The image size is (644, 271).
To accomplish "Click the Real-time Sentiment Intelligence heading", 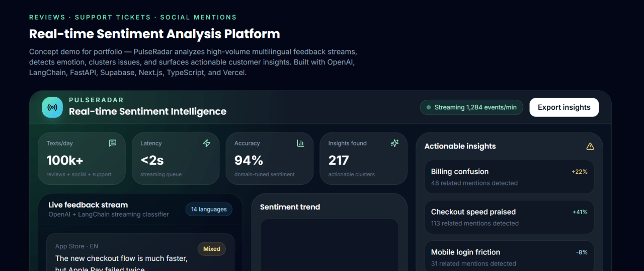I will 147,111.
